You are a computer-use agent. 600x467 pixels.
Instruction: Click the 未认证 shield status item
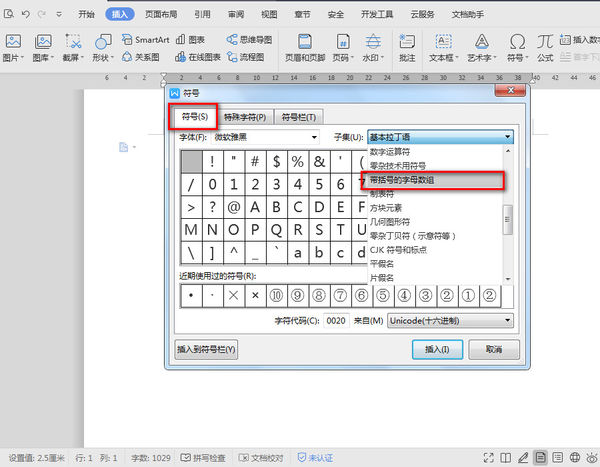coord(315,458)
